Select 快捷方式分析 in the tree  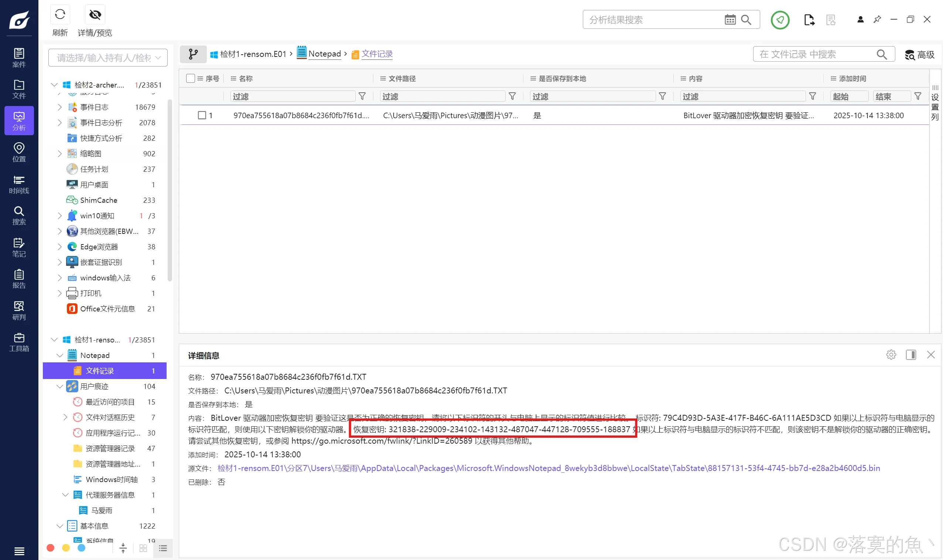coord(101,138)
